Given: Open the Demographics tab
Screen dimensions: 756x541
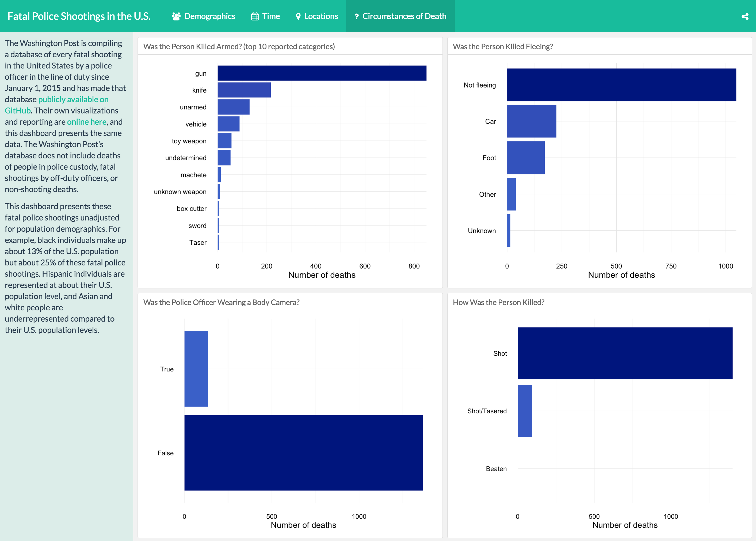Looking at the screenshot, I should pyautogui.click(x=203, y=16).
